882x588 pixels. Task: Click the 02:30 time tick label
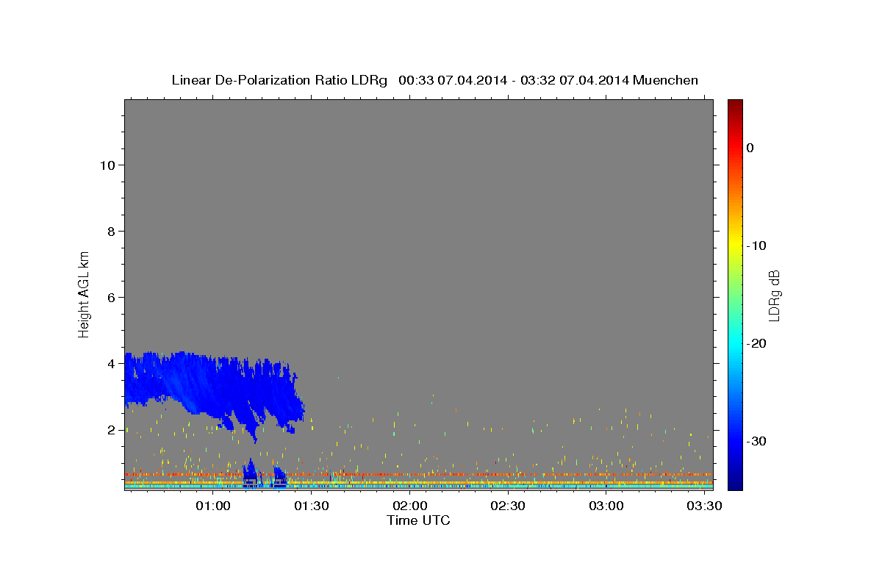tap(508, 506)
